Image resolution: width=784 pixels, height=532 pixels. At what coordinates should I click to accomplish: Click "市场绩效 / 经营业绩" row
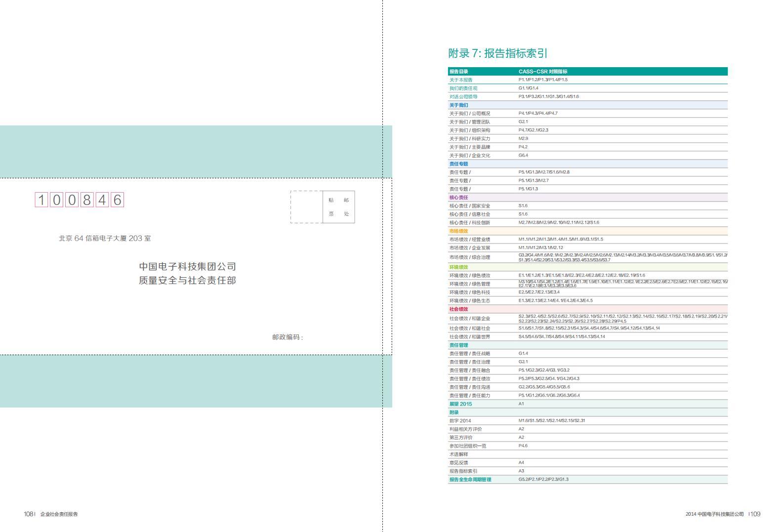pos(588,240)
